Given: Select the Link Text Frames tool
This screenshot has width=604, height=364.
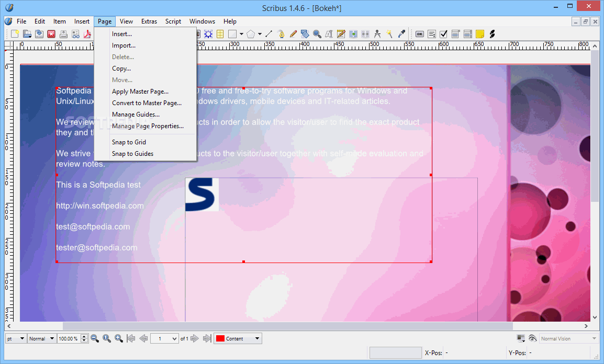Looking at the screenshot, I should point(353,34).
